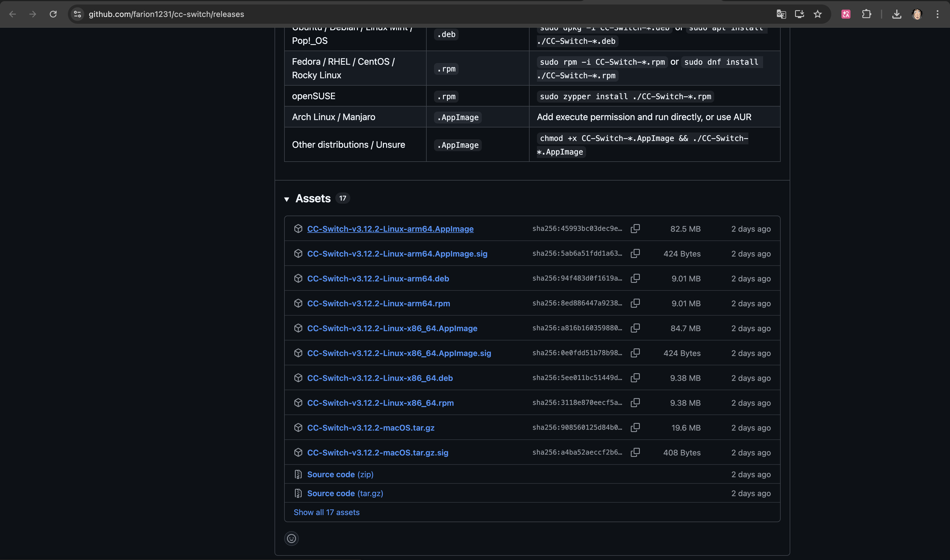This screenshot has height=560, width=950.
Task: Show all 17 assets
Action: [x=326, y=512]
